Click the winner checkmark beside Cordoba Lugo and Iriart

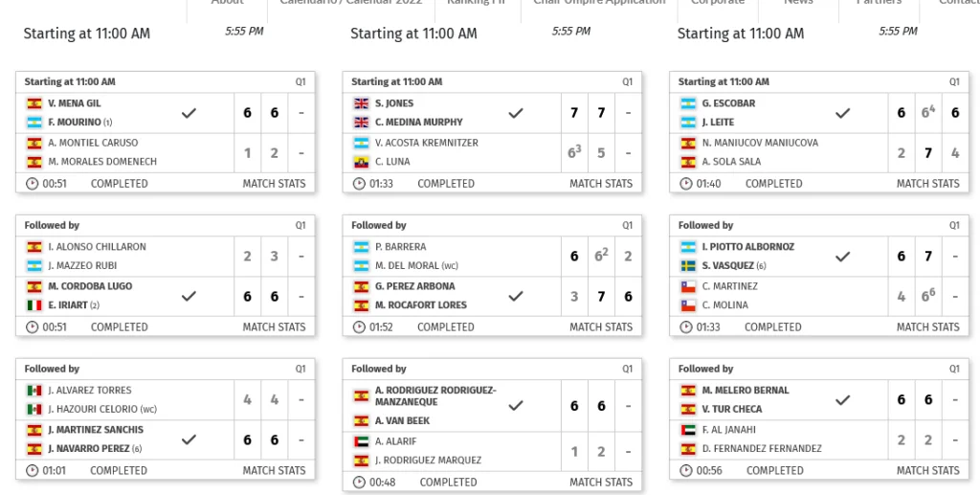tap(189, 296)
